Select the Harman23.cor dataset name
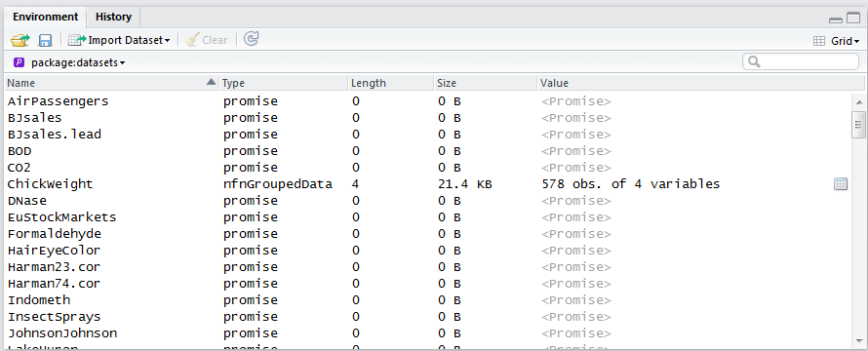This screenshot has width=868, height=351. point(55,267)
